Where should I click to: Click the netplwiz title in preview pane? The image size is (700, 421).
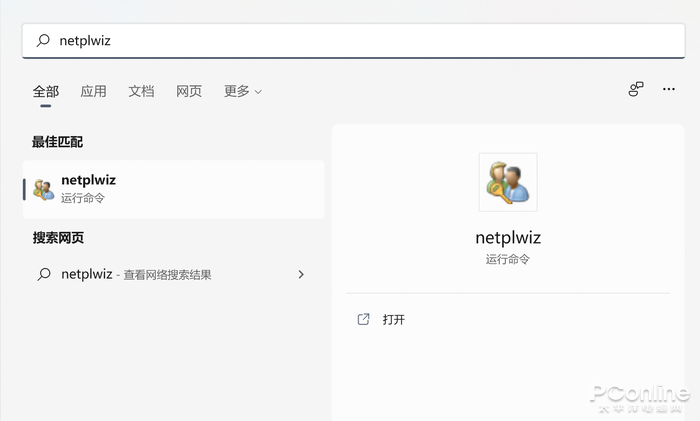(508, 238)
